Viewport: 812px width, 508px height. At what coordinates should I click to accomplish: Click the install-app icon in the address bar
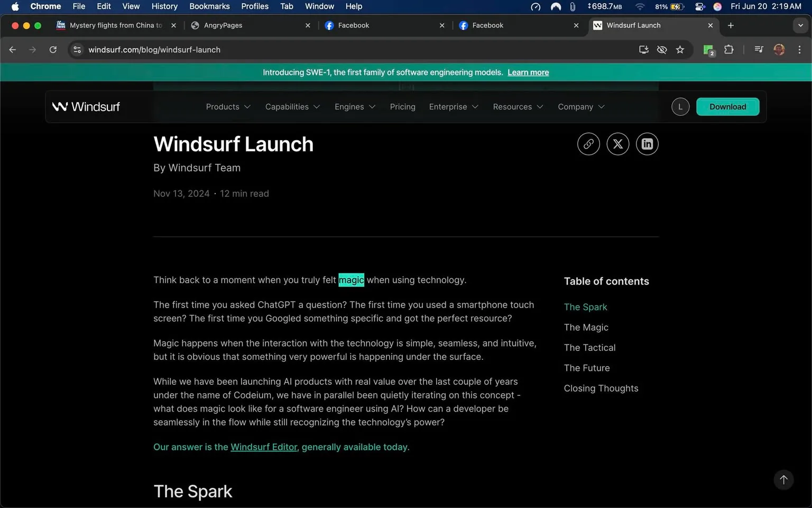[x=643, y=49]
